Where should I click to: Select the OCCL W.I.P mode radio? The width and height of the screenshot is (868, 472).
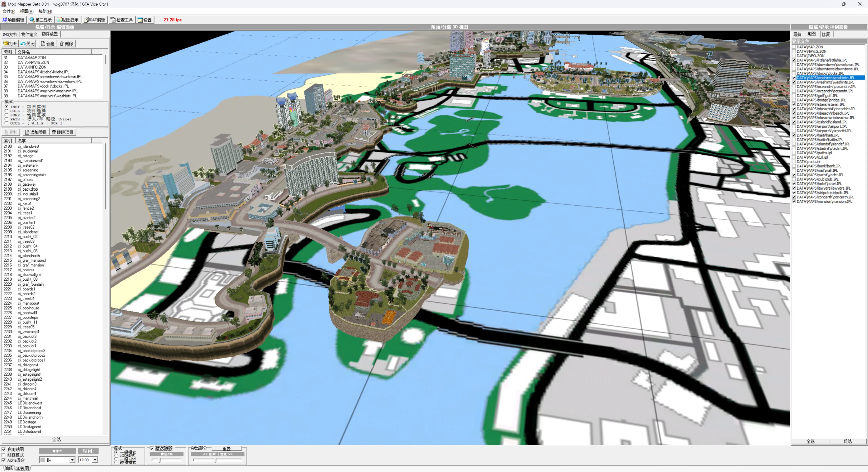(7, 123)
